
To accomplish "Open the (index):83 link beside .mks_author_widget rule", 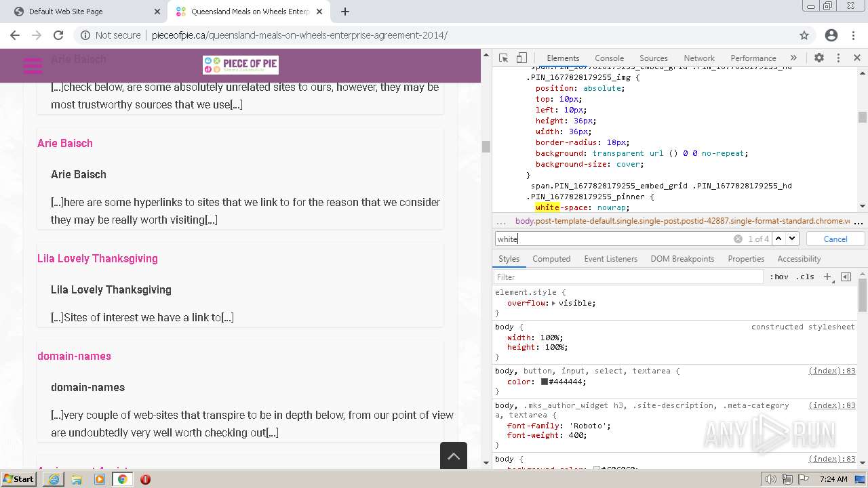I will pos(832,405).
